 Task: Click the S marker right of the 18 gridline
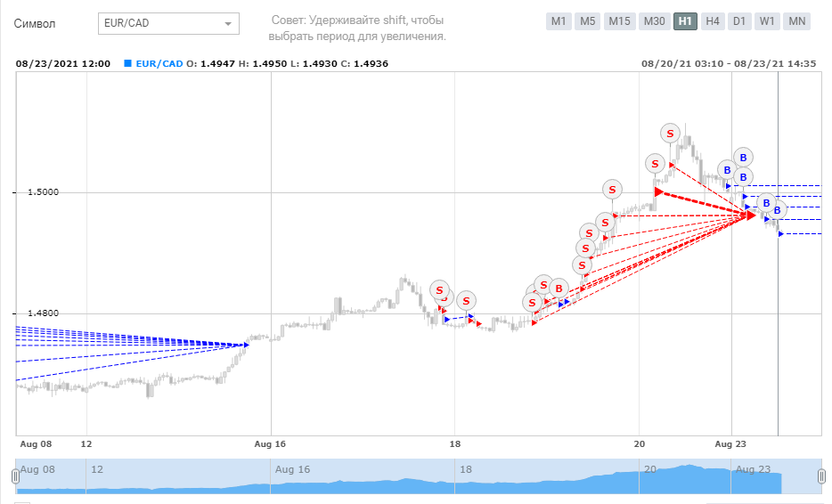click(x=466, y=301)
